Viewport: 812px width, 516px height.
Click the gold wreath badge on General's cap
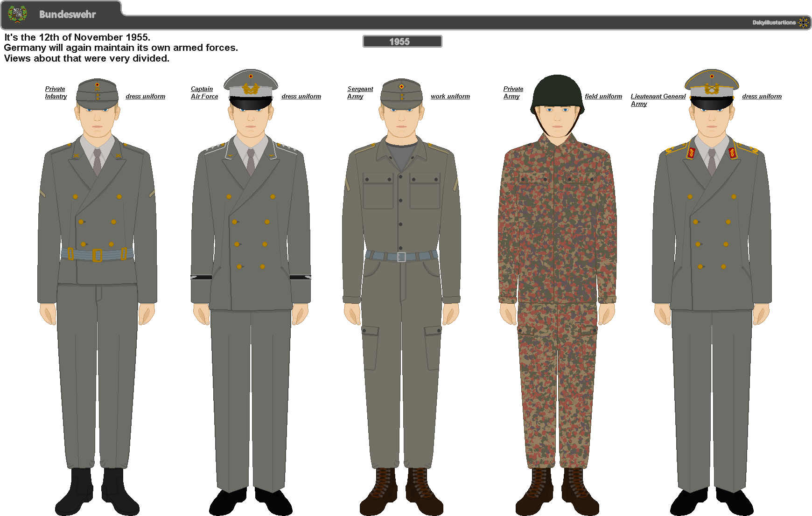pyautogui.click(x=712, y=88)
